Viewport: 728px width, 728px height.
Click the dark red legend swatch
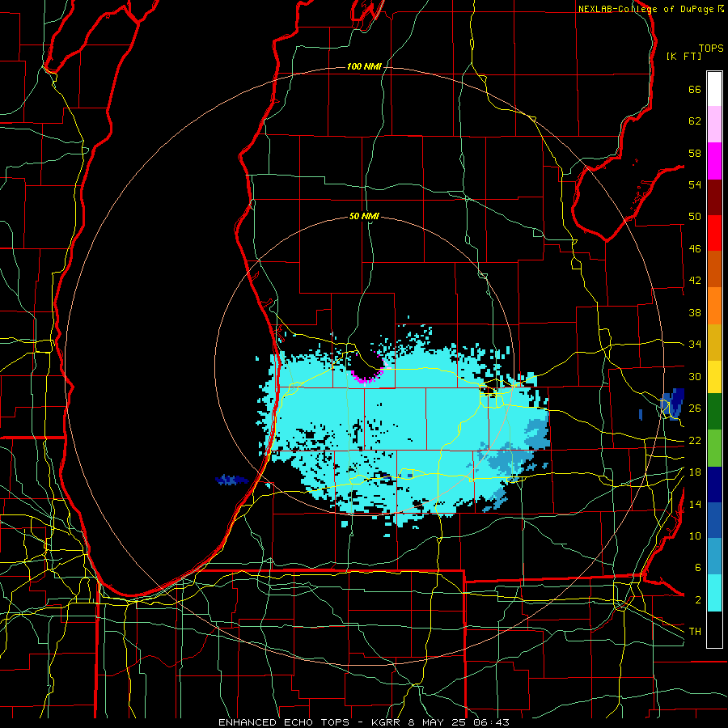tap(714, 197)
